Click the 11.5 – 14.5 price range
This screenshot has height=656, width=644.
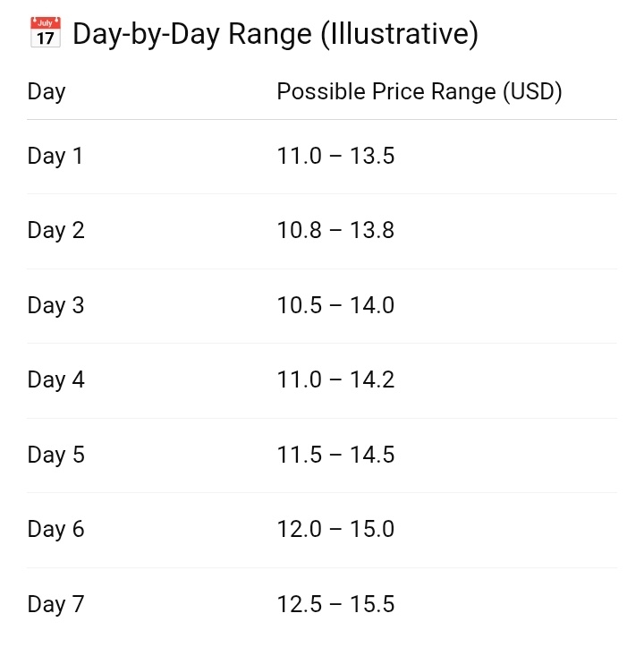(335, 455)
